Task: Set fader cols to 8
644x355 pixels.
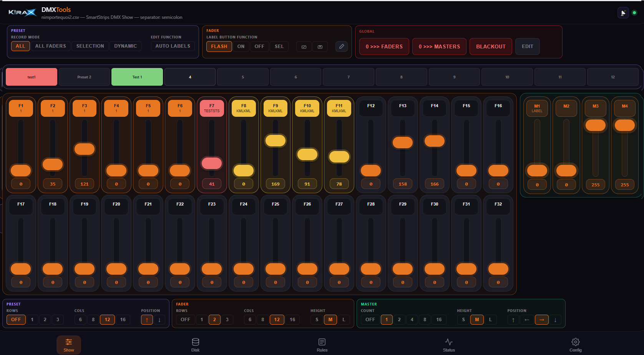Action: point(263,320)
